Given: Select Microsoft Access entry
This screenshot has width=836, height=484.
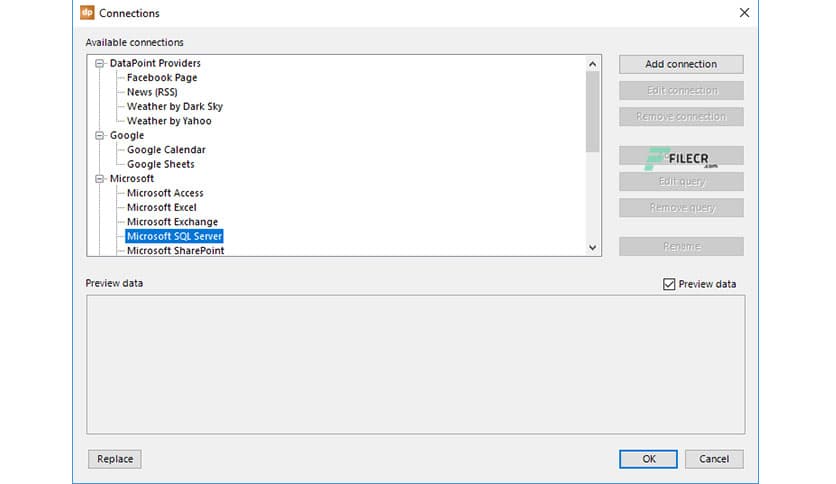Looking at the screenshot, I should (165, 193).
